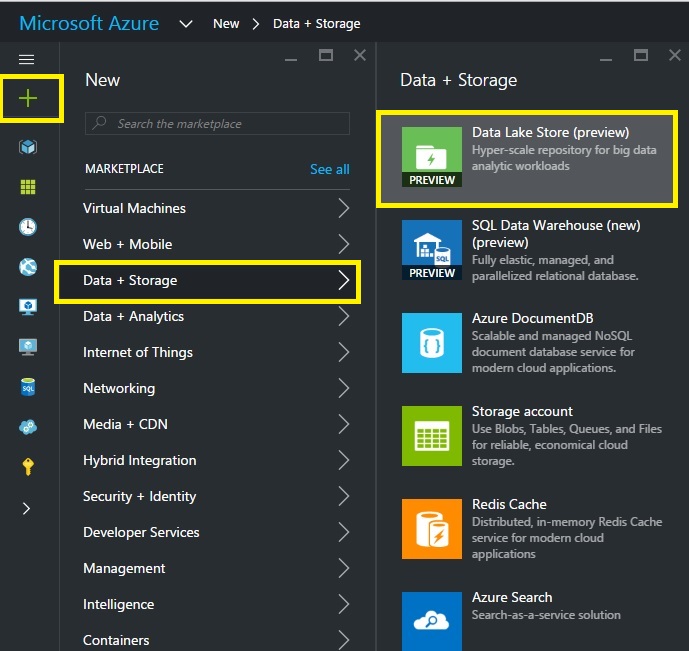Expand the Hybrid Integration chevron
The height and width of the screenshot is (651, 689).
(344, 460)
